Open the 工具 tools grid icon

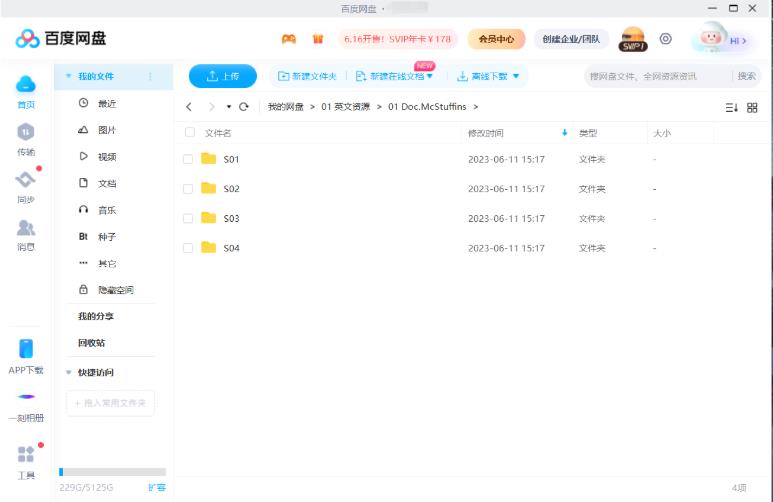pyautogui.click(x=26, y=454)
